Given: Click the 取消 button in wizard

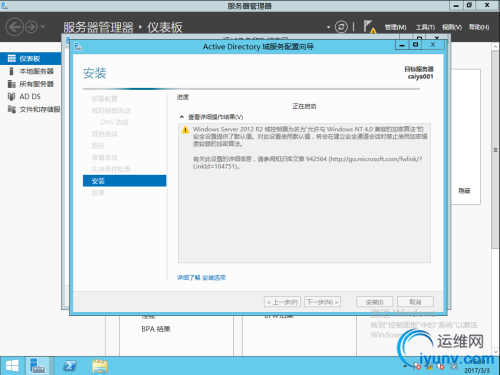Looking at the screenshot, I should [415, 302].
